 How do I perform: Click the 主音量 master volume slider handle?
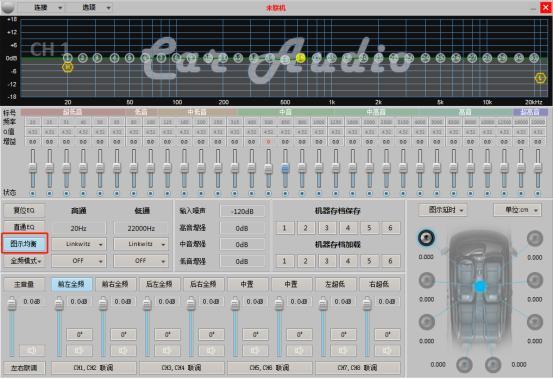[12, 303]
